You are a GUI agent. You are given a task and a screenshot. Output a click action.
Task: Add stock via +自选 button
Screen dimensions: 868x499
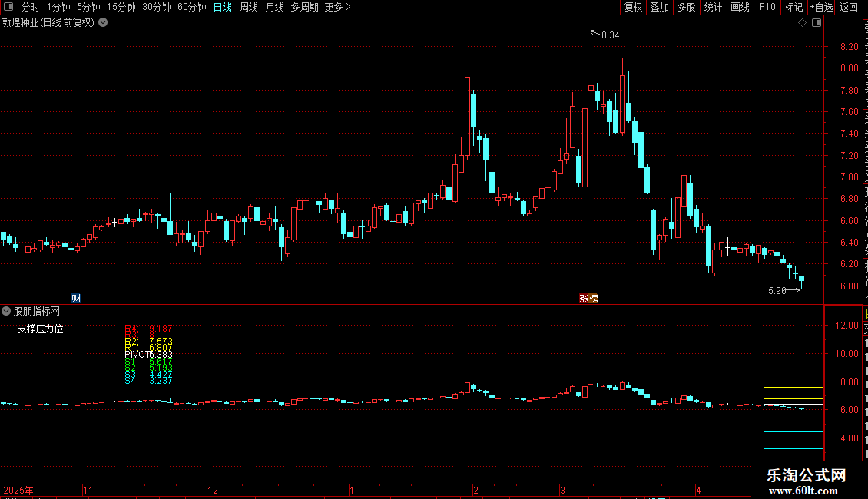pos(821,7)
